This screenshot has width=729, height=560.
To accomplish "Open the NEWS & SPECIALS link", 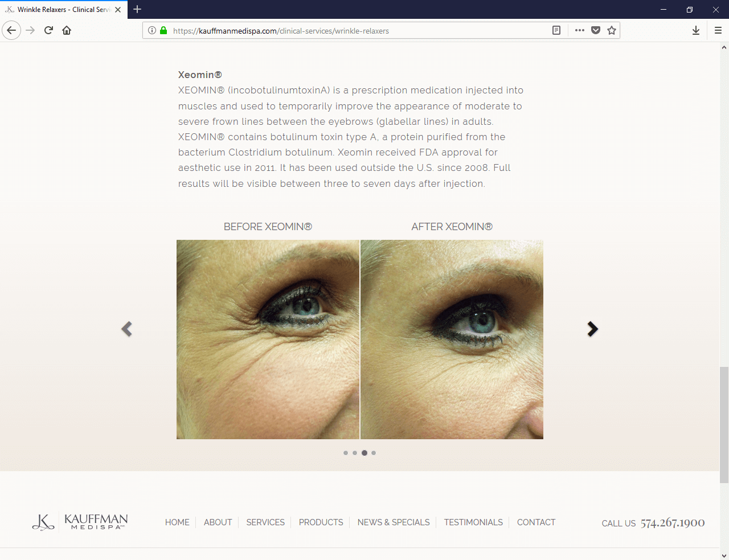I will click(394, 522).
